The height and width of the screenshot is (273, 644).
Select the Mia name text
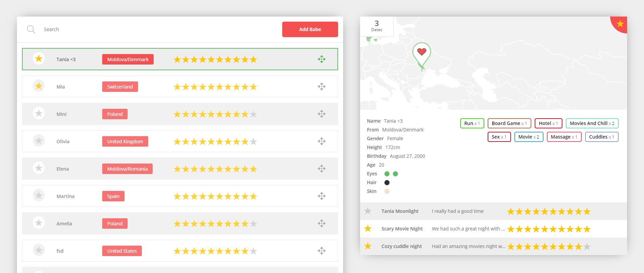[61, 87]
